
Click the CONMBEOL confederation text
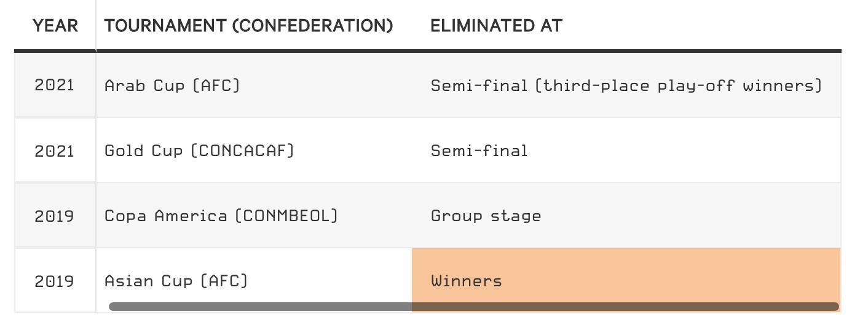[x=286, y=216]
